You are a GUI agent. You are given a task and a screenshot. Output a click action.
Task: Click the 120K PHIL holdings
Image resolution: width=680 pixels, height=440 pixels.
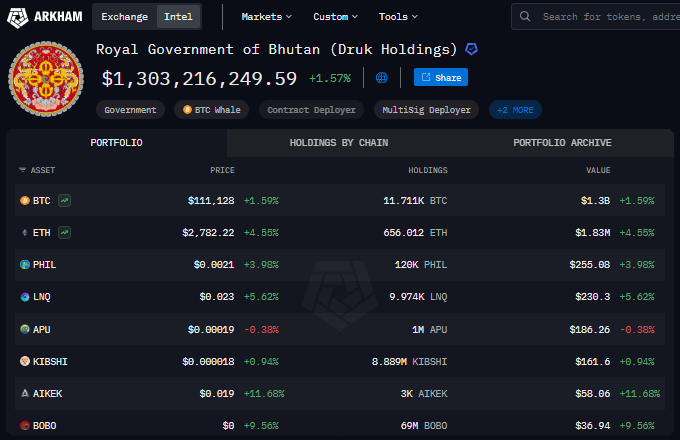[x=421, y=264]
